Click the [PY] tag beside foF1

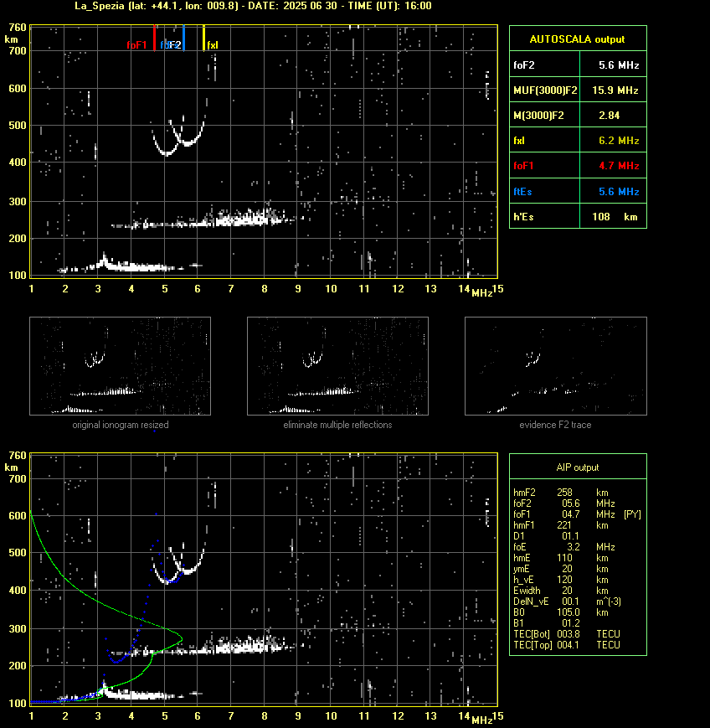pyautogui.click(x=632, y=514)
